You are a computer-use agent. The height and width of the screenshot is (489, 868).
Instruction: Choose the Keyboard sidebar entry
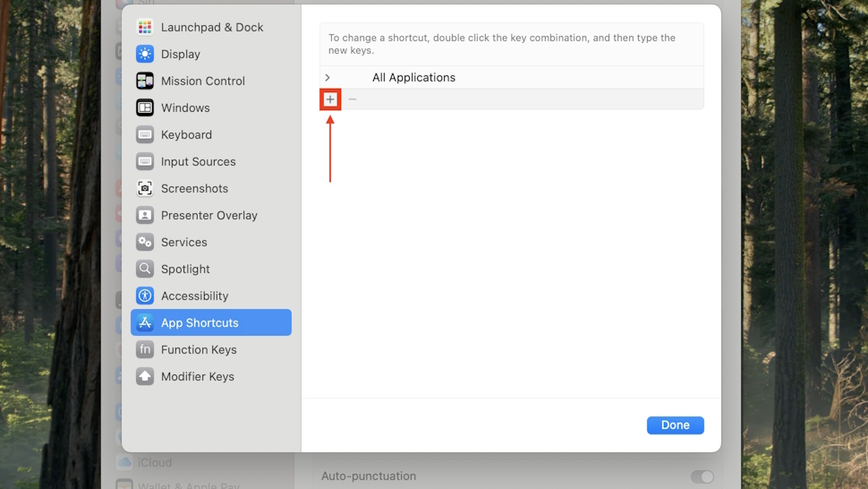coord(211,134)
